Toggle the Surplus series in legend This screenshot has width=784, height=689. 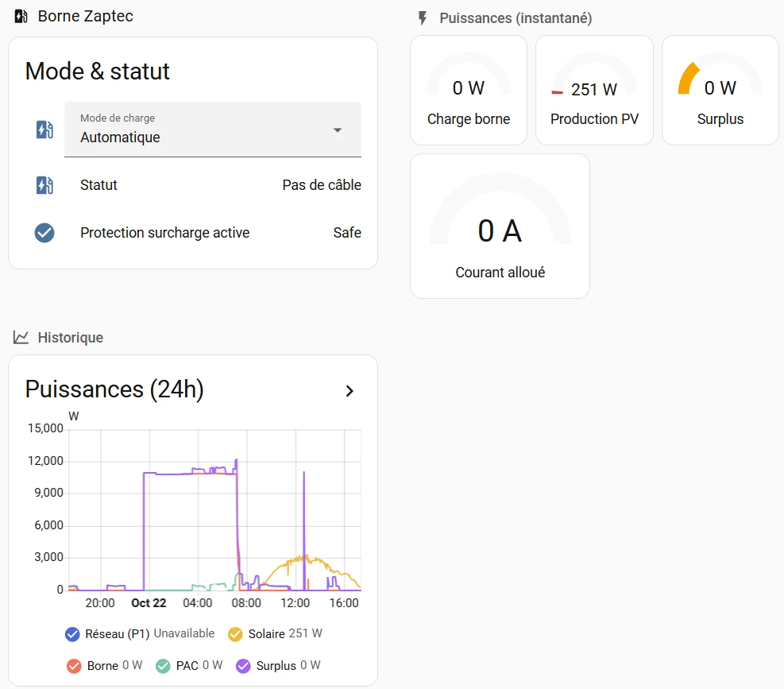click(243, 666)
